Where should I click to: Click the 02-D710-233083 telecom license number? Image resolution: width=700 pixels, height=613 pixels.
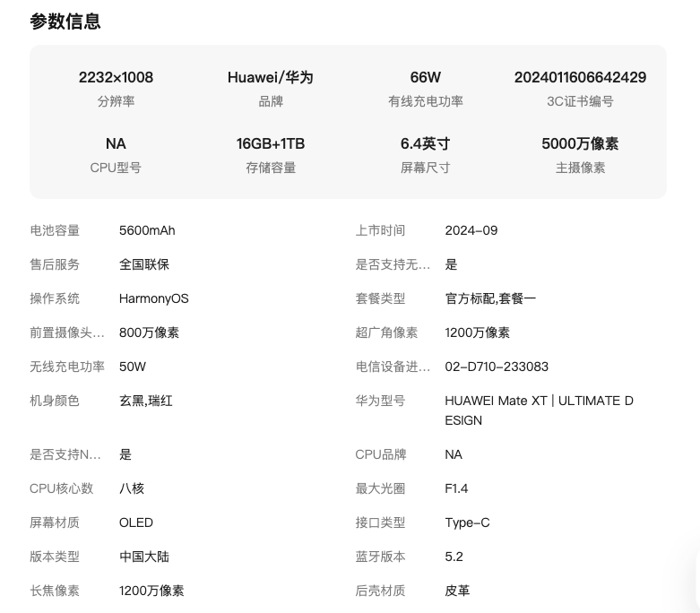pos(497,367)
